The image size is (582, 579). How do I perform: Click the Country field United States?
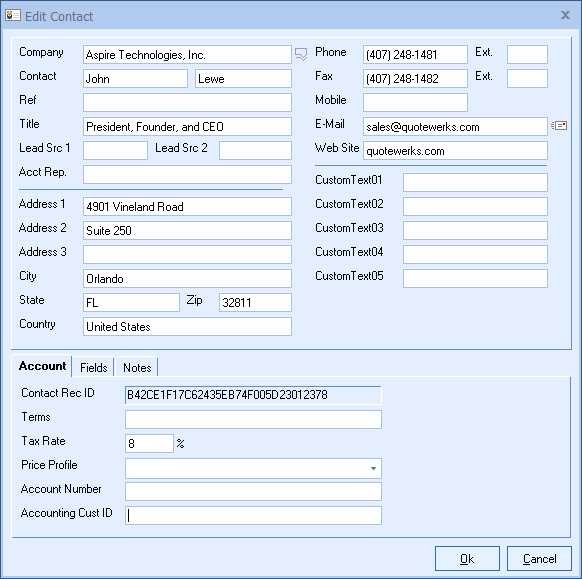tap(187, 327)
